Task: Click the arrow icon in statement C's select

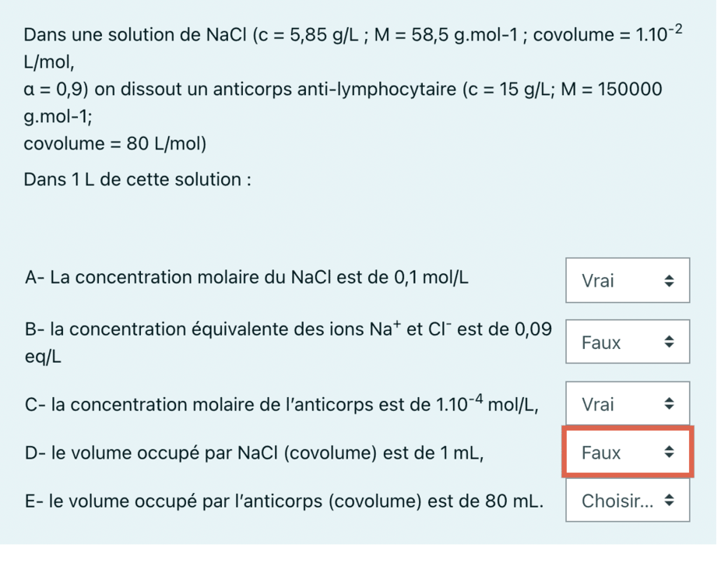Action: click(668, 404)
